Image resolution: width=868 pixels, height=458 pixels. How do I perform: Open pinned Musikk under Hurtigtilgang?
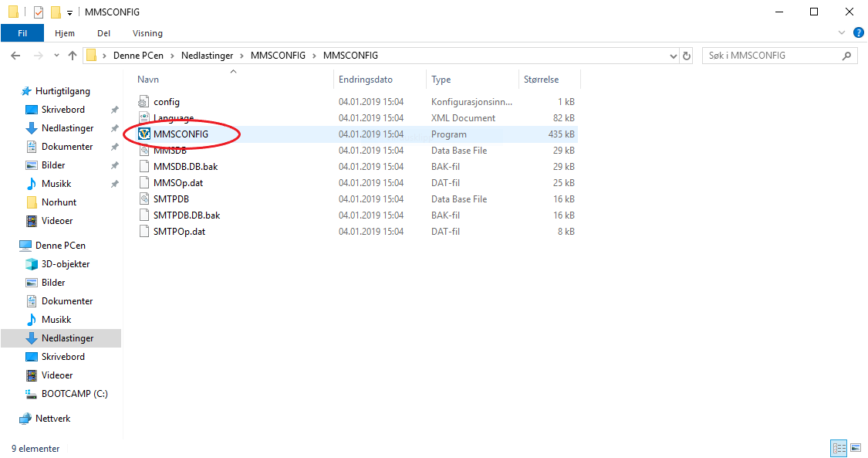point(56,184)
